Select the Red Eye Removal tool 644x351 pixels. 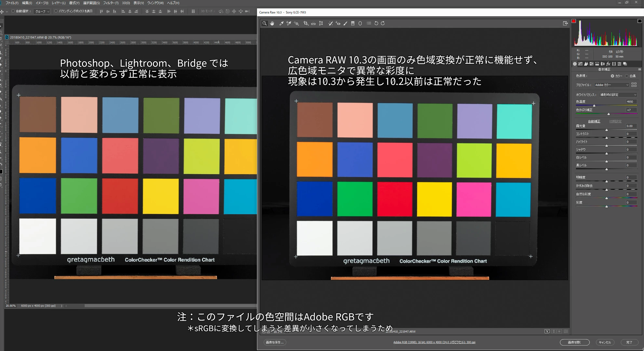[x=338, y=23]
